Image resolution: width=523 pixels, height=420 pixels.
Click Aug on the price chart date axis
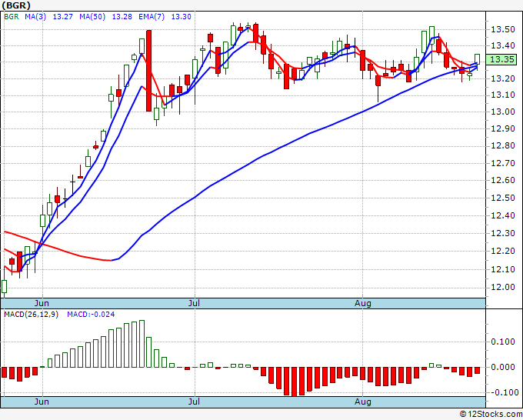coord(362,303)
